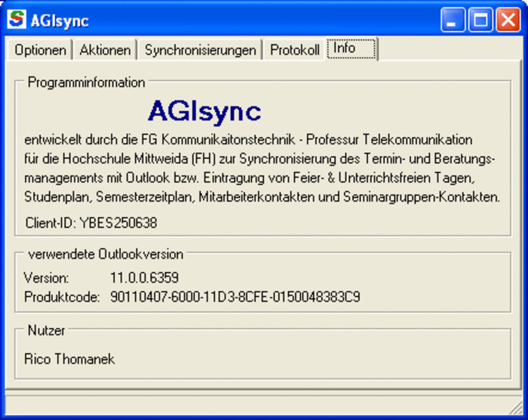Click the verwendete Outlookversion group label
Viewport: 528px width, 420px height.
pos(106,254)
